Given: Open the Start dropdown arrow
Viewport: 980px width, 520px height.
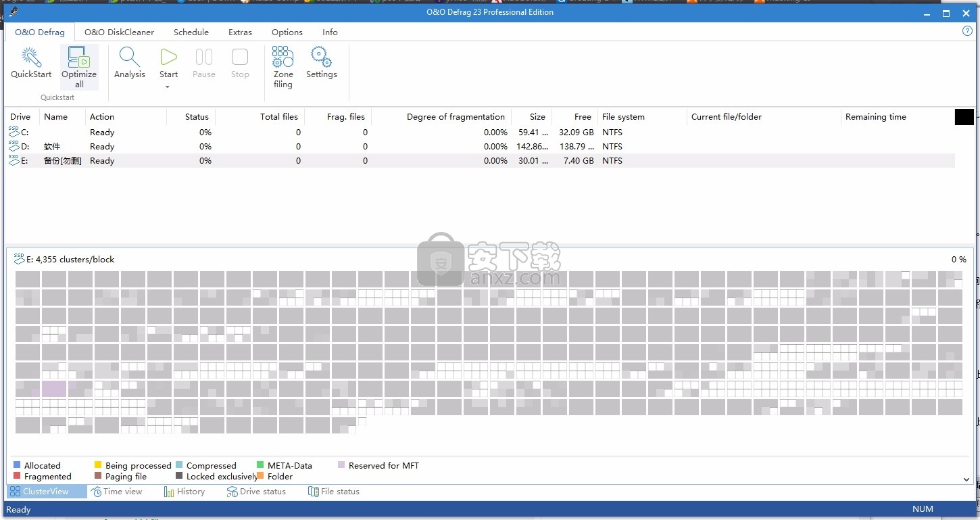Looking at the screenshot, I should pos(168,87).
